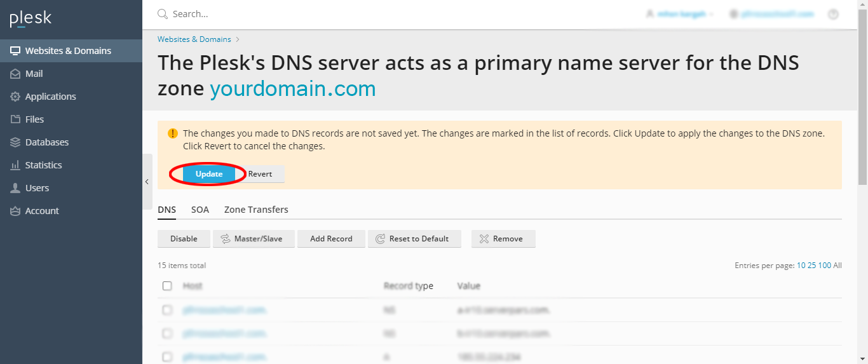The height and width of the screenshot is (364, 868).
Task: View the Statistics section
Action: tap(71, 165)
